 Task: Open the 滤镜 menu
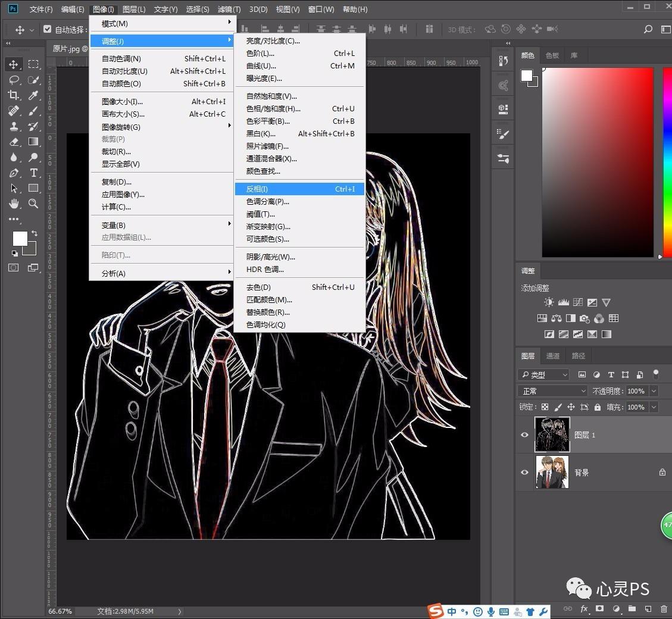point(229,10)
